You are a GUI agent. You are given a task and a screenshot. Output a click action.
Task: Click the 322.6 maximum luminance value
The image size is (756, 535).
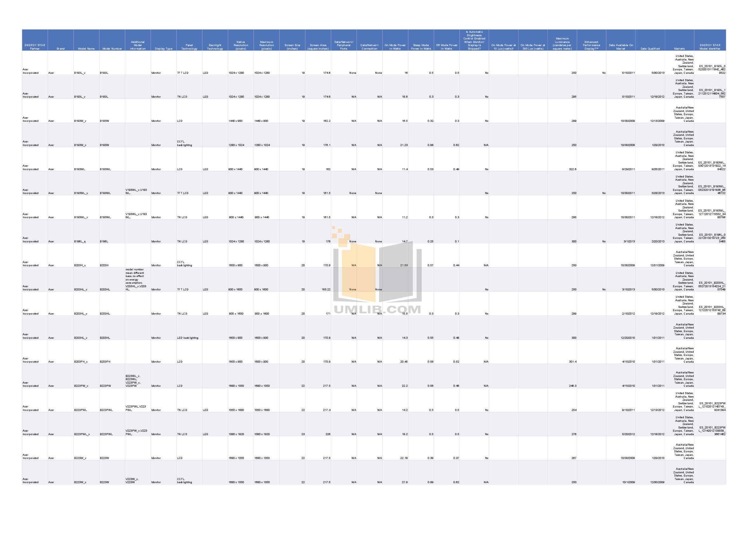[572, 170]
